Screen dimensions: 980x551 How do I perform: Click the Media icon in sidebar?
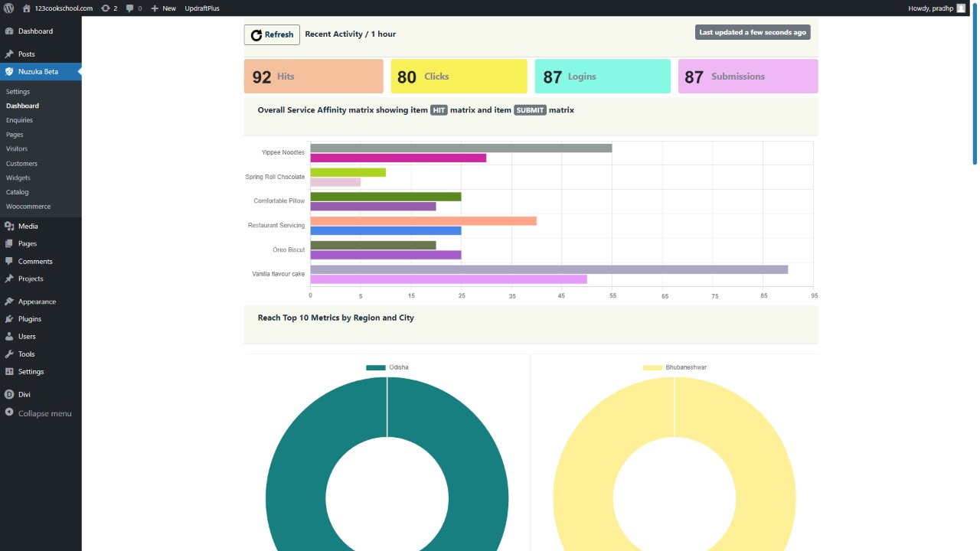[x=9, y=227]
